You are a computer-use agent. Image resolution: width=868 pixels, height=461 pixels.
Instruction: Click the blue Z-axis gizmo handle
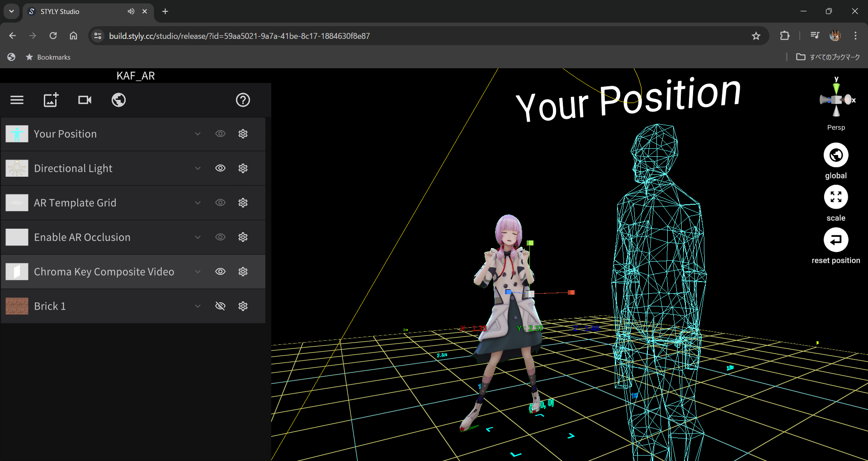coord(508,292)
